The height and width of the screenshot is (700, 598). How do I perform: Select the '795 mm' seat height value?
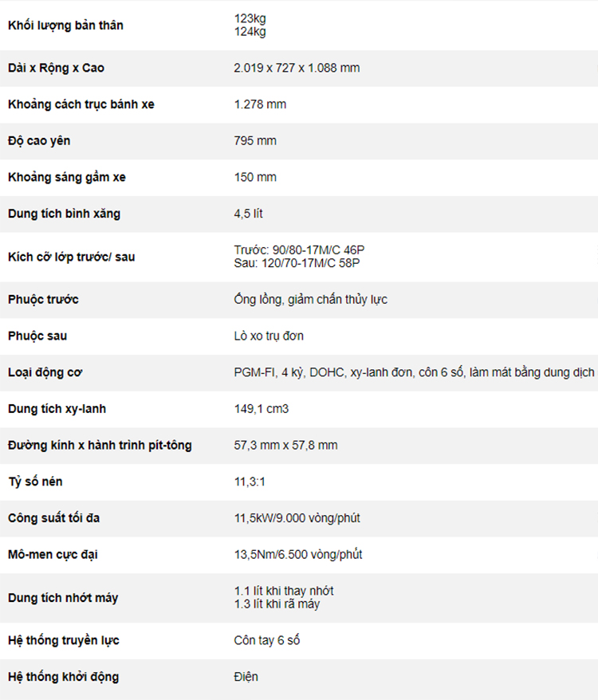255,140
